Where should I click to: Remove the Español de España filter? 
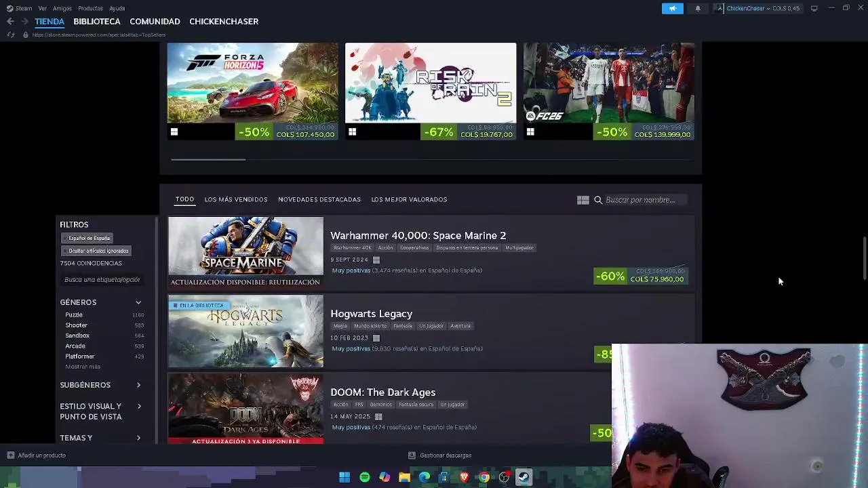pos(87,238)
